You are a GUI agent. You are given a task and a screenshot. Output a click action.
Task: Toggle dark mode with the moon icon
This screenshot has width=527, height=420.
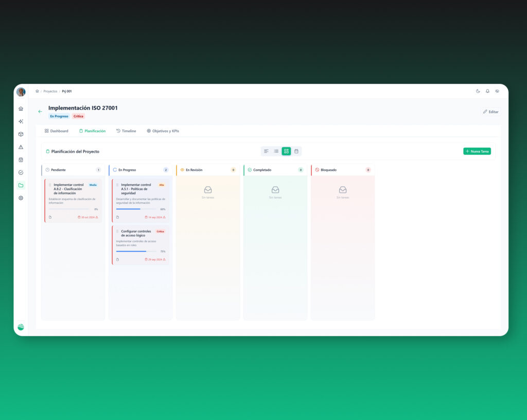[x=478, y=91]
